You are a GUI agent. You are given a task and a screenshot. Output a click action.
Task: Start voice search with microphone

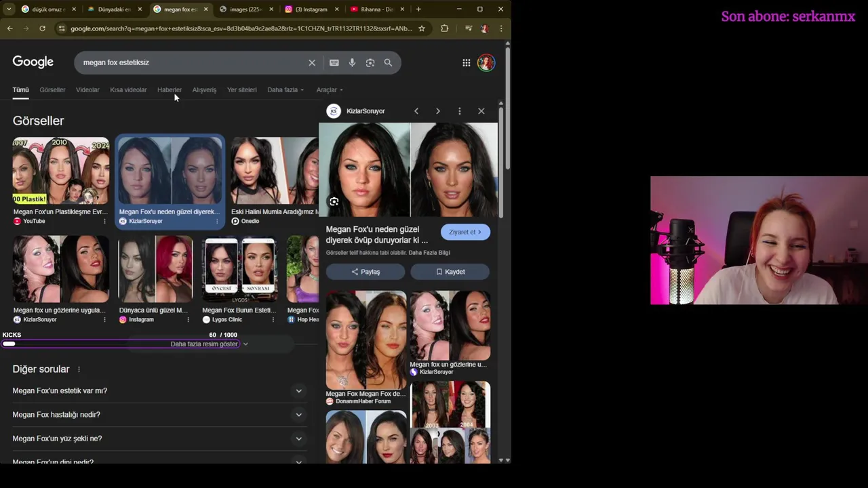point(352,62)
